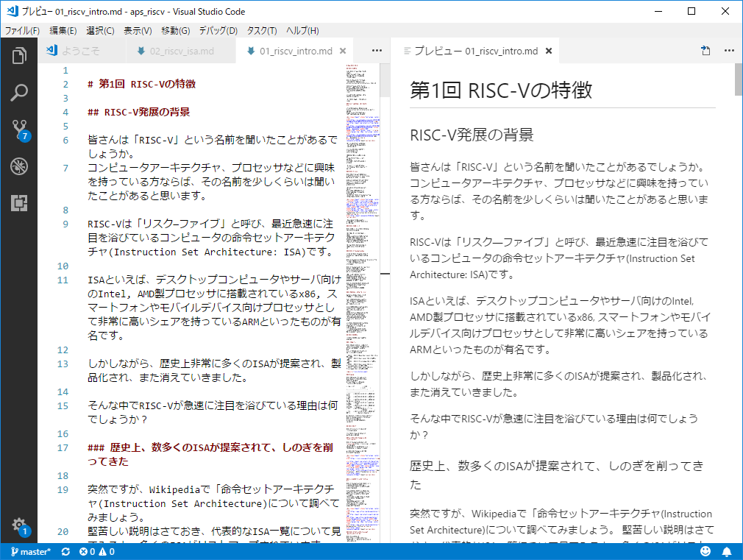743x560 pixels.
Task: Click the feedback smiley icon
Action: coord(705,551)
